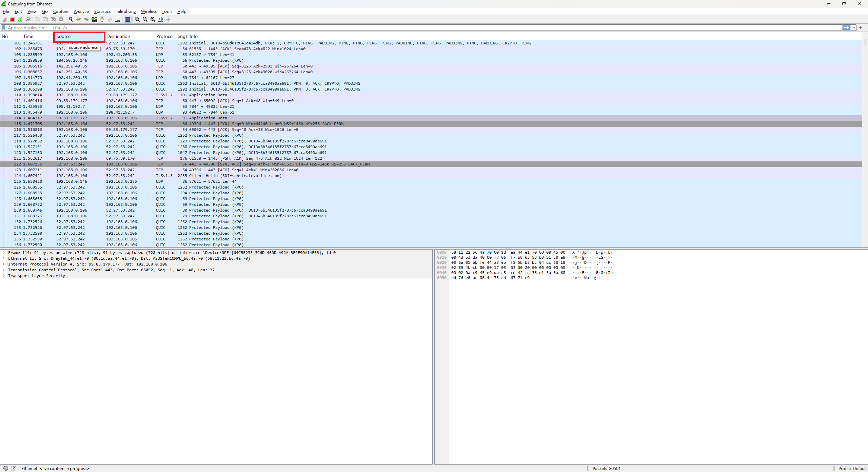Toggle automatic scrolling in live capture
The image size is (868, 472).
pyautogui.click(x=118, y=19)
